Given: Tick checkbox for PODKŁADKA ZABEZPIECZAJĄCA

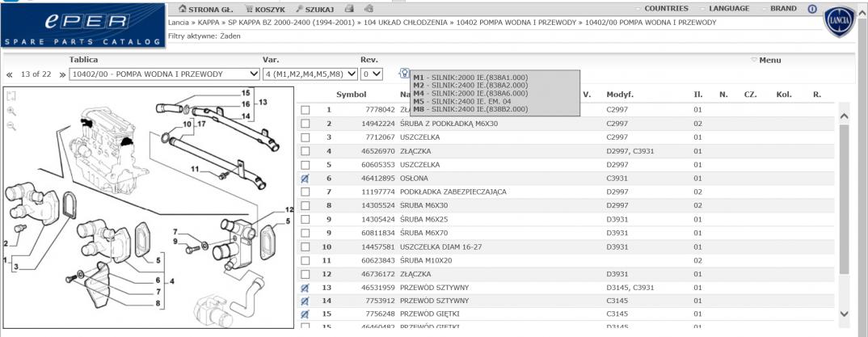Looking at the screenshot, I should 305,192.
